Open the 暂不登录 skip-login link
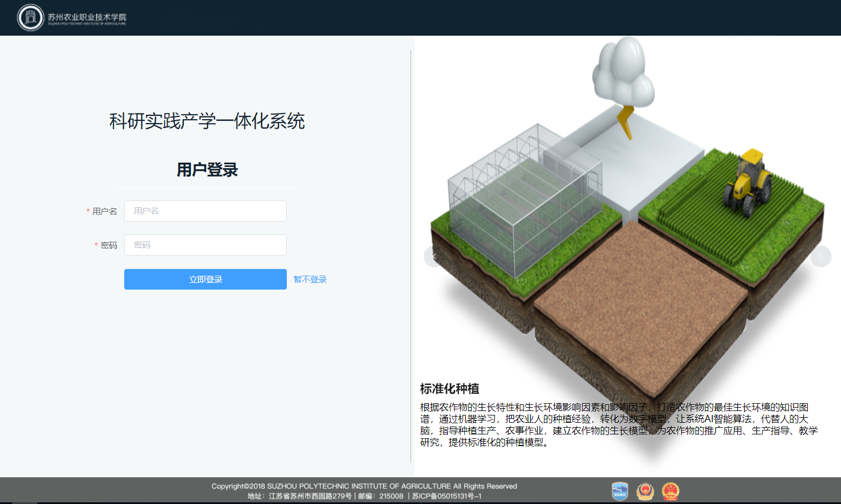The image size is (841, 504). click(x=309, y=279)
